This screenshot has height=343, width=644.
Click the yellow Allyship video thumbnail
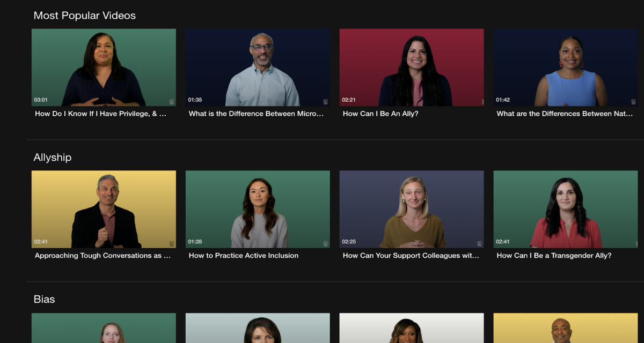tap(103, 209)
